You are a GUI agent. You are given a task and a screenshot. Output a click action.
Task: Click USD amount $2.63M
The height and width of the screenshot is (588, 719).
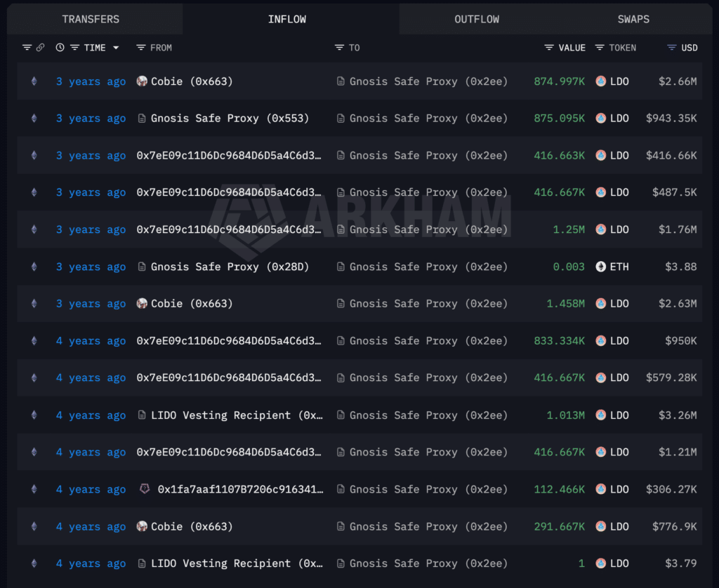[x=678, y=303]
